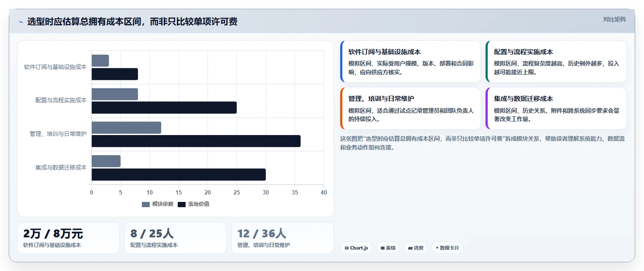The image size is (644, 271).
Task: Click the grey bar for 集成与数据迁移成本
Action: click(106, 161)
